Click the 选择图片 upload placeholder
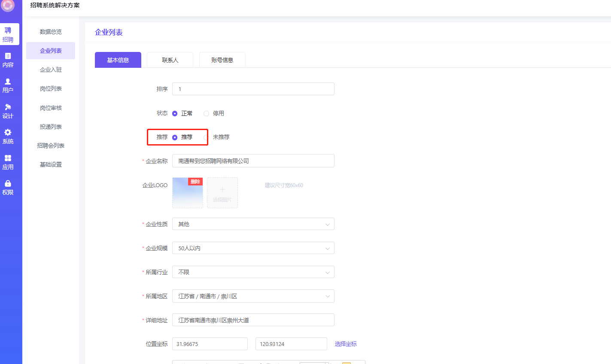The height and width of the screenshot is (364, 611). tap(222, 193)
